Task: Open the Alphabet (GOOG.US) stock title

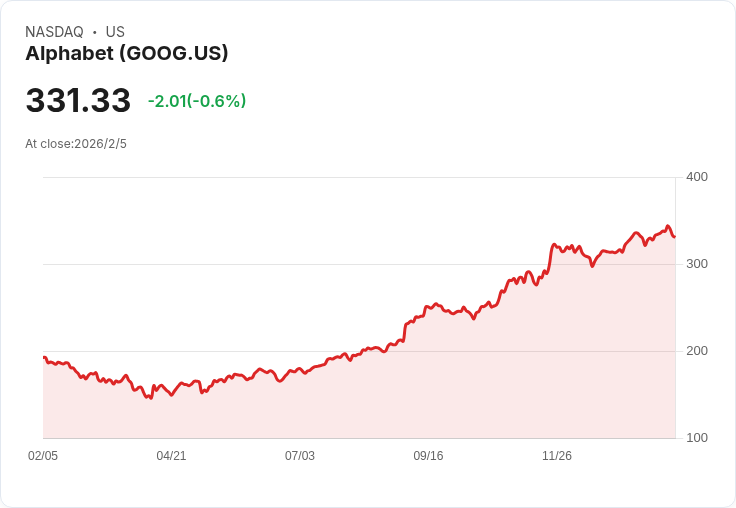Action: 127,53
